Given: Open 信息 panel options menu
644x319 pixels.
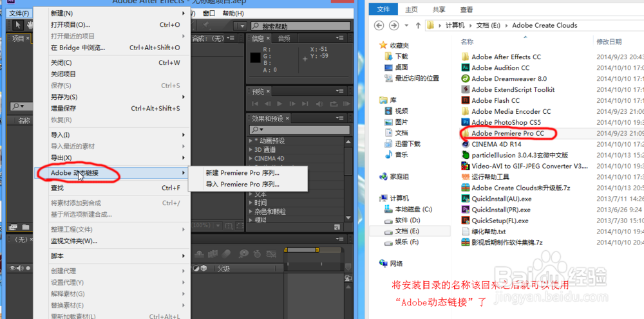Looking at the screenshot, I should 339,38.
